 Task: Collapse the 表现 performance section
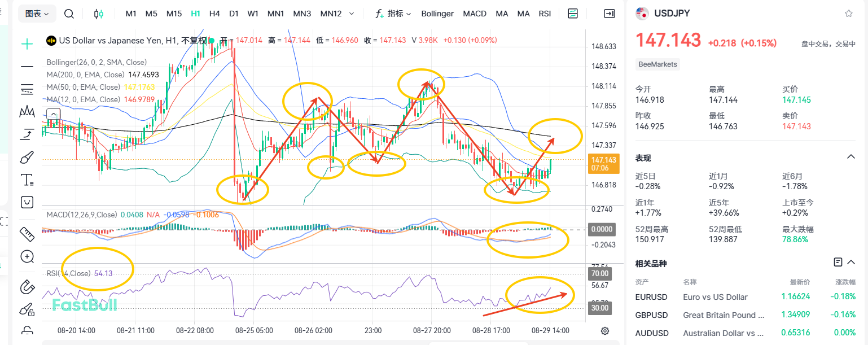tap(851, 157)
